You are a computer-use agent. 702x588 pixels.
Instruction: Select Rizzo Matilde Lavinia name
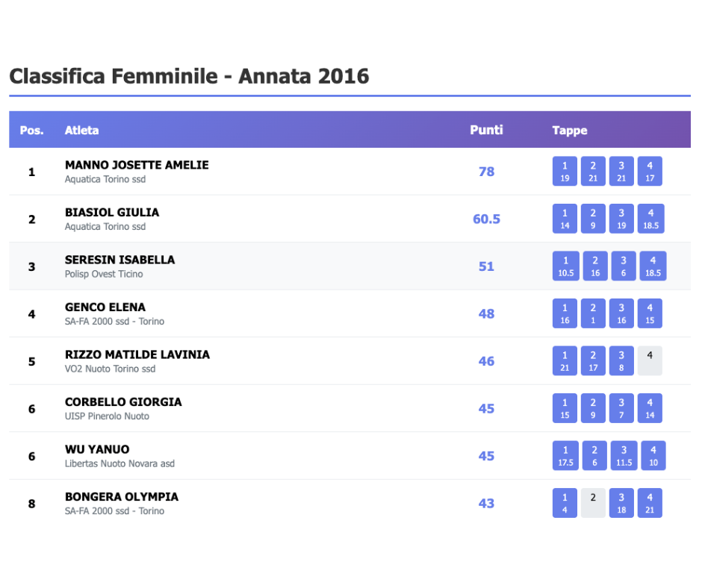point(137,354)
